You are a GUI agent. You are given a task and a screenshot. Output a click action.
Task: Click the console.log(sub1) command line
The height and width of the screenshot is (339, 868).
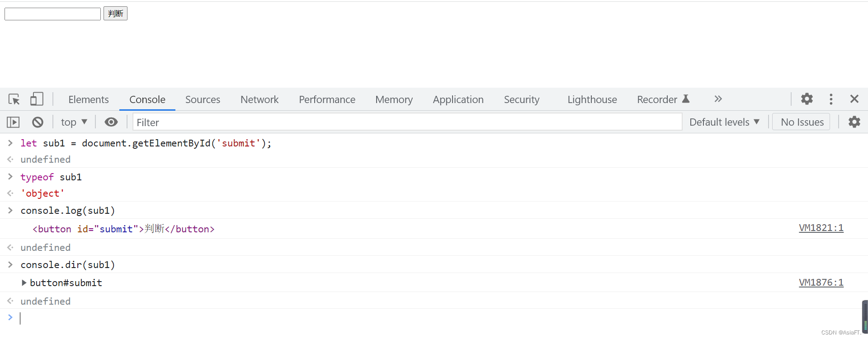click(68, 211)
